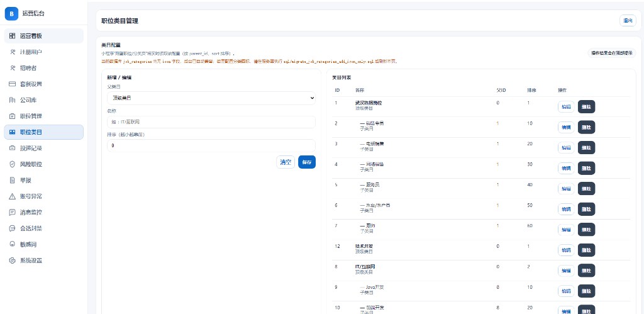Screen dimensions: 644x314
Task: Click the 武汉热招岗位 category name
Action: coord(369,103)
